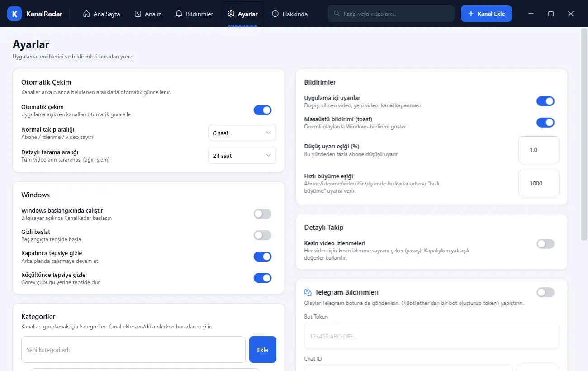Click the Maximize window button
The image size is (588, 371).
pyautogui.click(x=551, y=14)
